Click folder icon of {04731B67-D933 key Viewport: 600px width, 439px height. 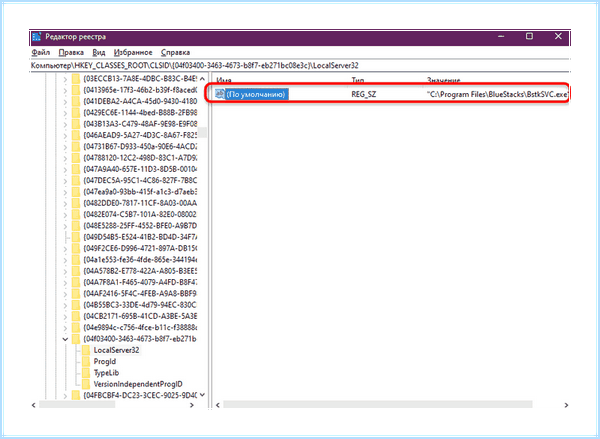click(76, 147)
